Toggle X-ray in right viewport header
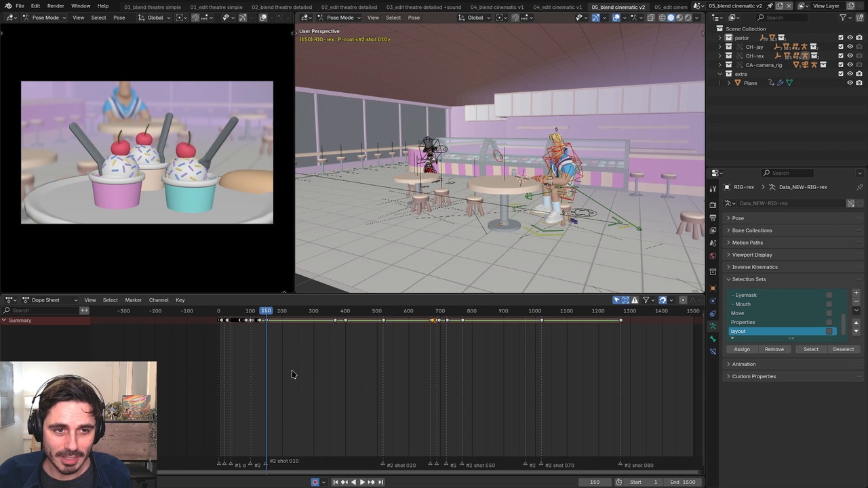 point(651,18)
